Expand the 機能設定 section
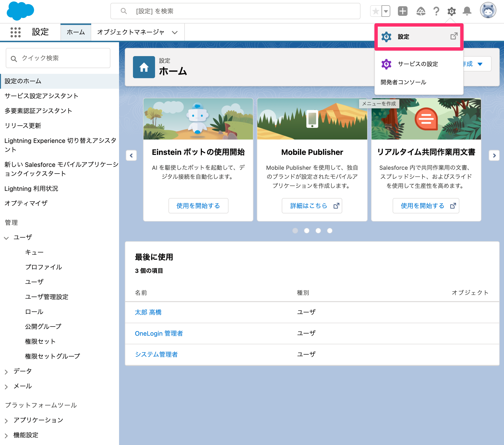The height and width of the screenshot is (445, 504). pyautogui.click(x=6, y=436)
